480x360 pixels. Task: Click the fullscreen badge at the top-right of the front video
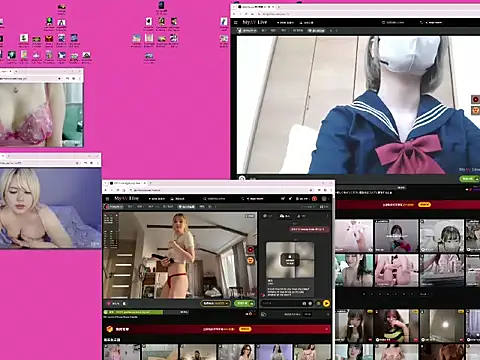[x=250, y=216]
